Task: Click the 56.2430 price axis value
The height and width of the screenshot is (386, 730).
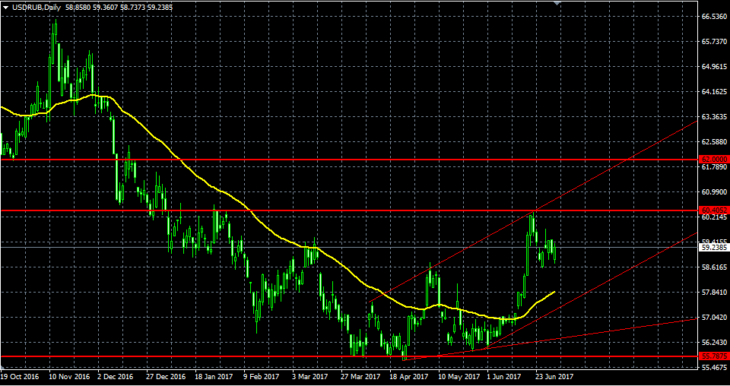Action: (714, 342)
